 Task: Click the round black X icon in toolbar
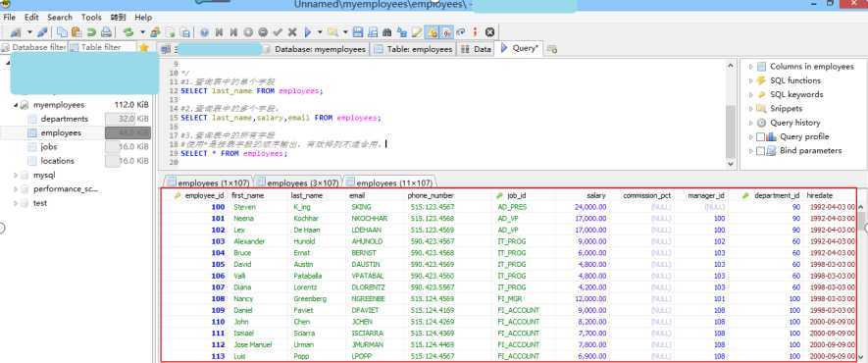[490, 32]
